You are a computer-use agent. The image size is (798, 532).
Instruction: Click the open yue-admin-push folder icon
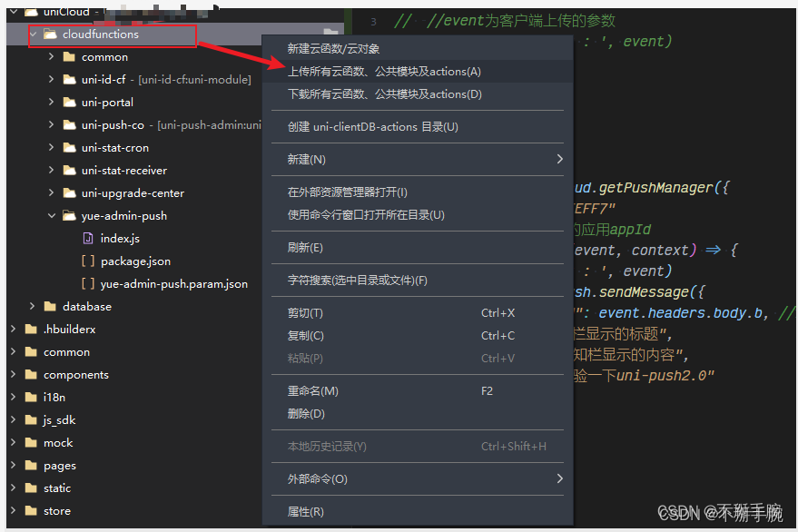[69, 215]
